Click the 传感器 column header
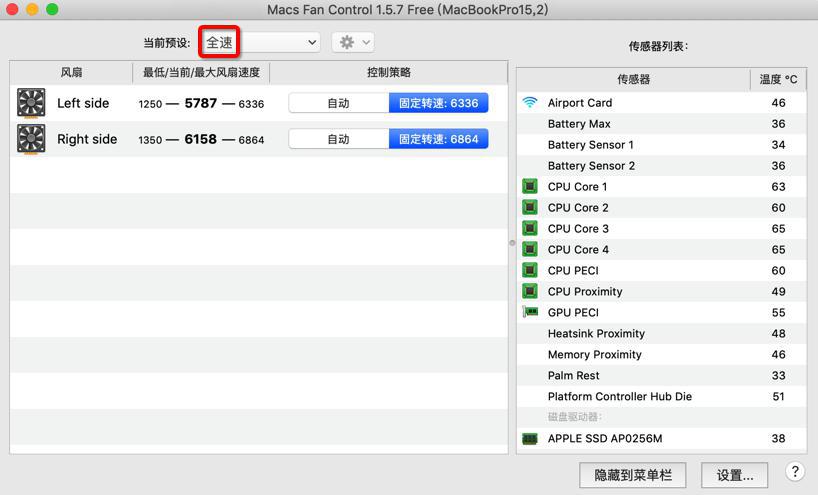Screen dimensions: 818x495 coord(633,79)
